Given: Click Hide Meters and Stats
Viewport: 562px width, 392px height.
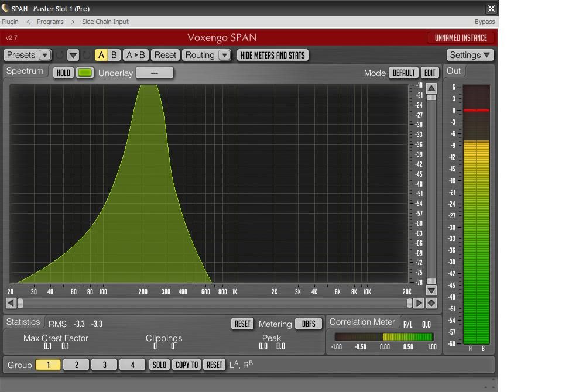Looking at the screenshot, I should (x=272, y=55).
